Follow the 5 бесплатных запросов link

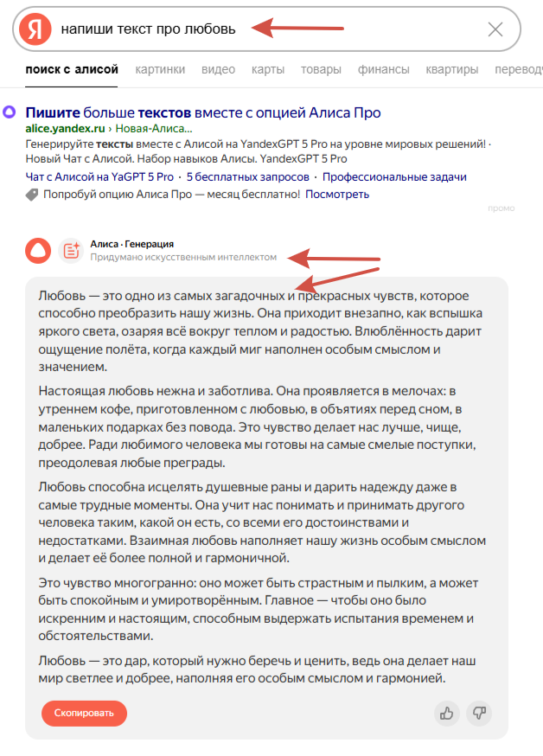247,177
